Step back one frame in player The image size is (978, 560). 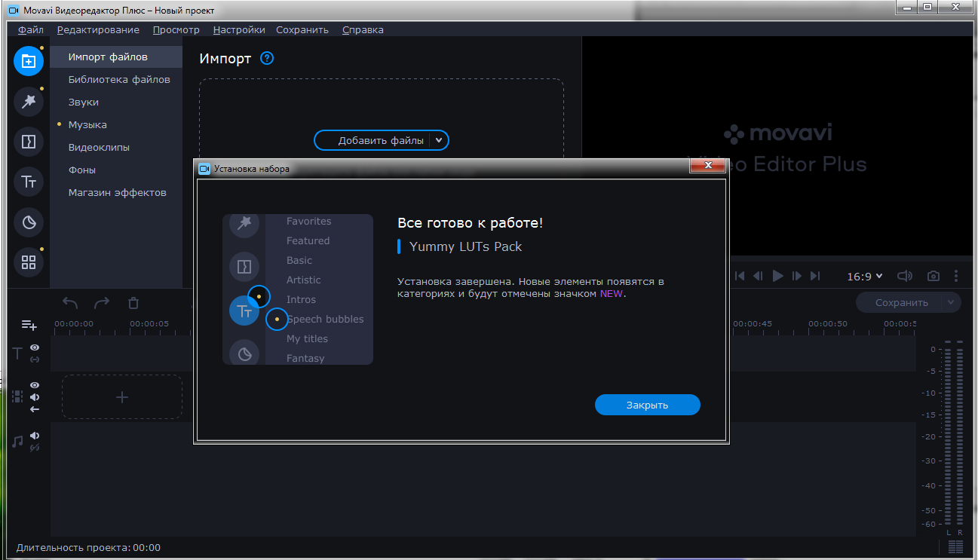(x=759, y=277)
